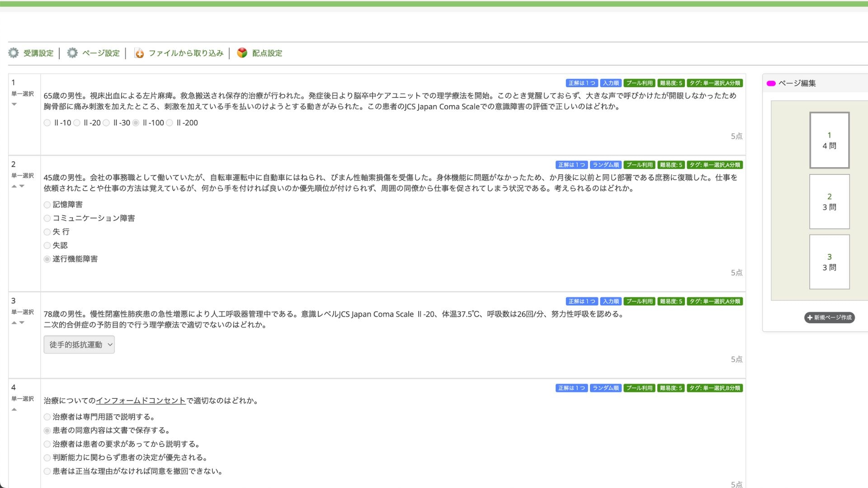The image size is (868, 488).
Task: Move question 3 up with arrow
Action: point(14,323)
